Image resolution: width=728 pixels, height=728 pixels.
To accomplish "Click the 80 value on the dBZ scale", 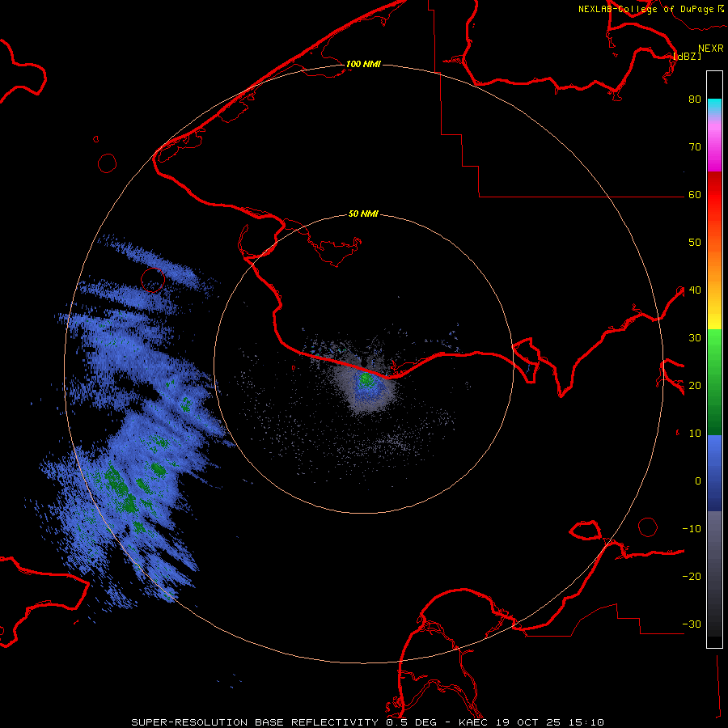I will [x=695, y=99].
